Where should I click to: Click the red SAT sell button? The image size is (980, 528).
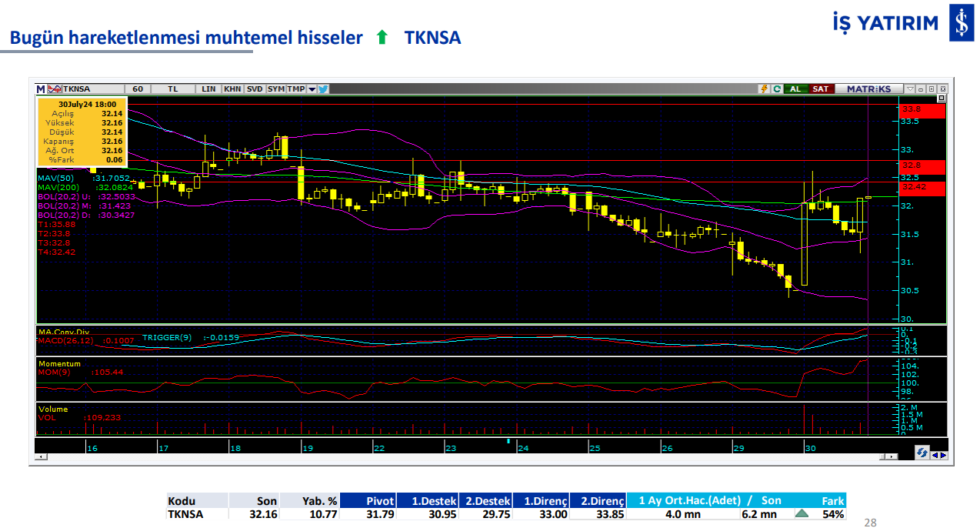(x=819, y=89)
